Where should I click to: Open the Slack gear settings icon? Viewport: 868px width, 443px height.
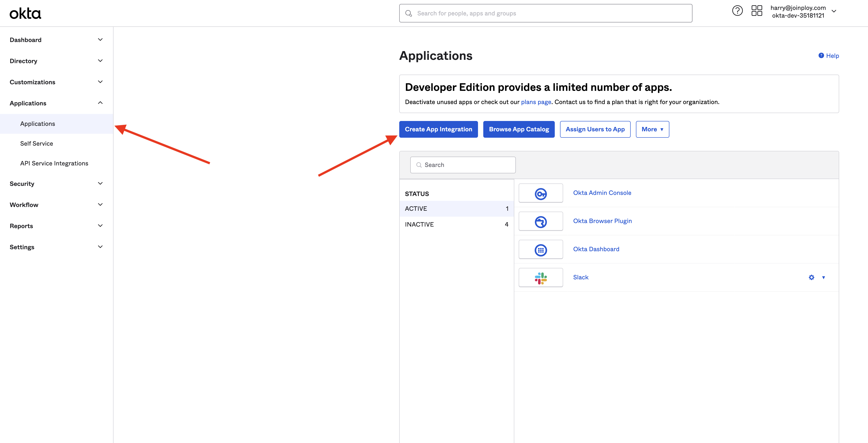click(811, 278)
